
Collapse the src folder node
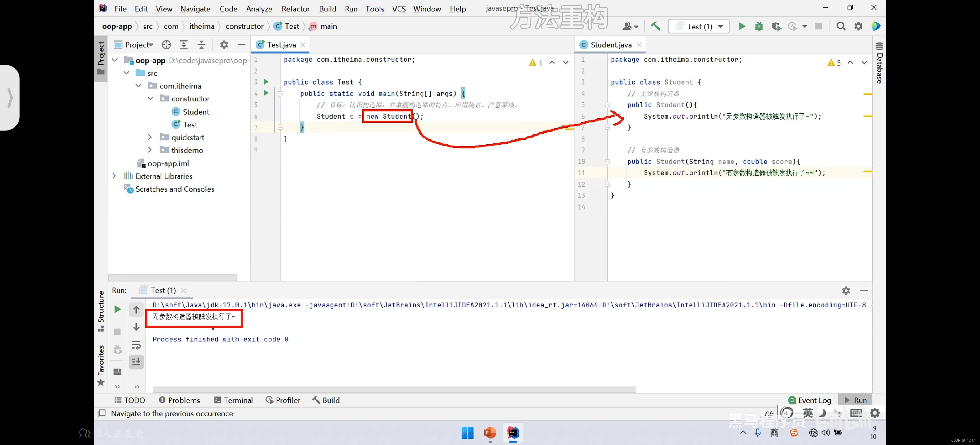(x=127, y=73)
